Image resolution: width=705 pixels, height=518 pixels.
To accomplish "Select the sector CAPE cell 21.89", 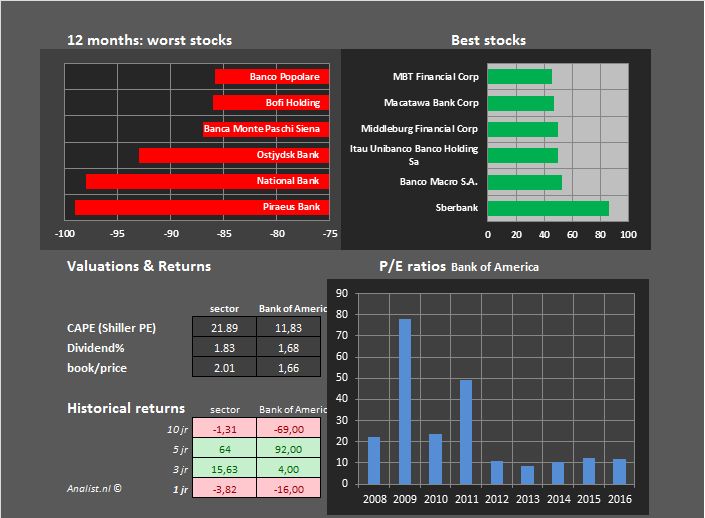I will 224,328.
